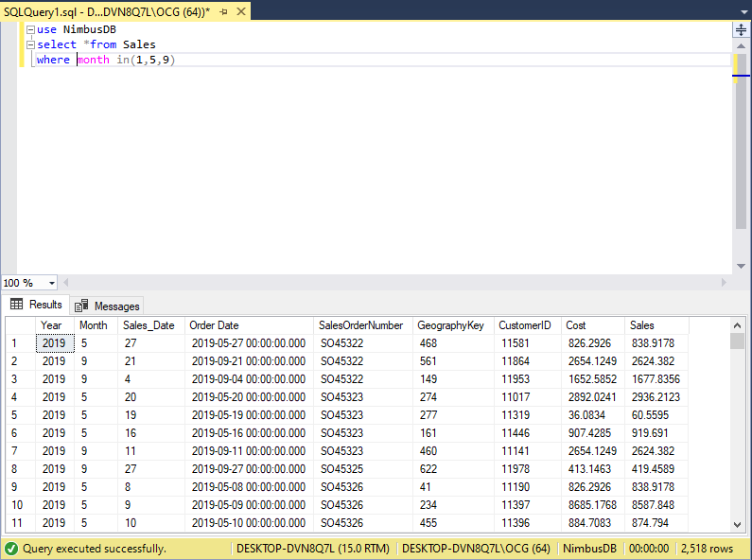Open the 100 % zoom dropdown
This screenshot has height=560, width=752.
(51, 283)
